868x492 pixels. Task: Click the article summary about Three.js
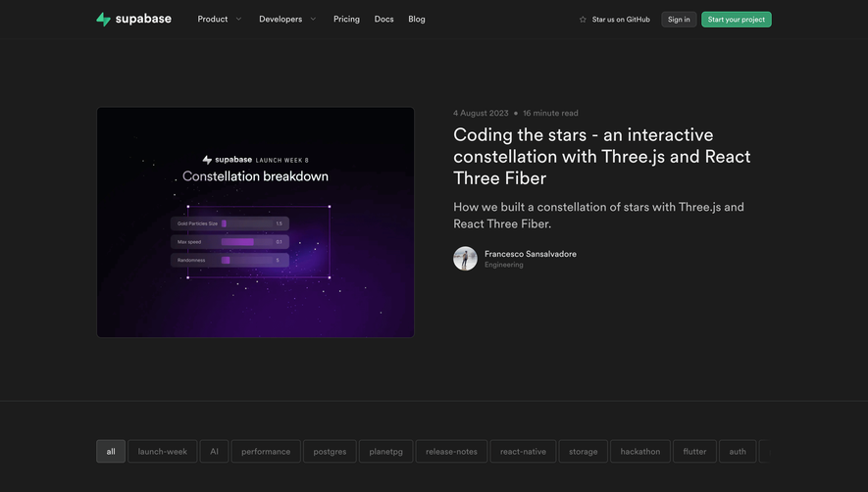(x=598, y=216)
